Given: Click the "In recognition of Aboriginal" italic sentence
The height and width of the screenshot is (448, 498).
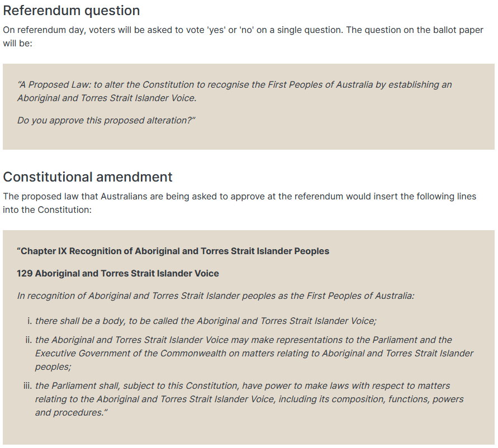Looking at the screenshot, I should point(215,296).
